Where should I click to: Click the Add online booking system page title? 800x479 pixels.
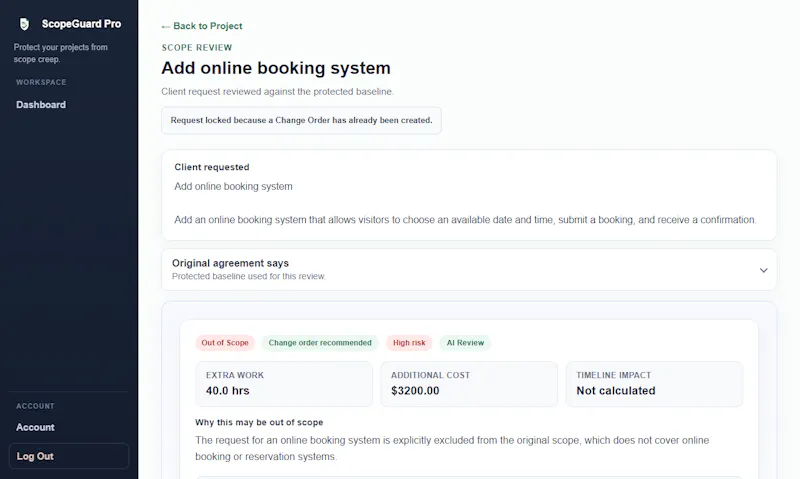point(276,68)
